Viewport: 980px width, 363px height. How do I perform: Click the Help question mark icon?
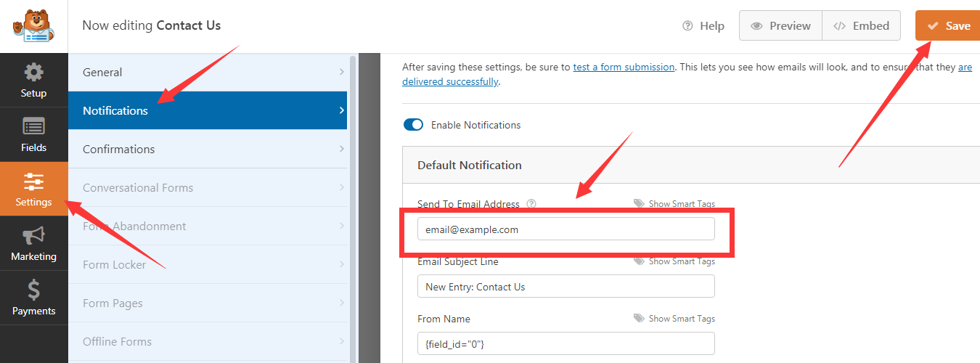pos(687,26)
